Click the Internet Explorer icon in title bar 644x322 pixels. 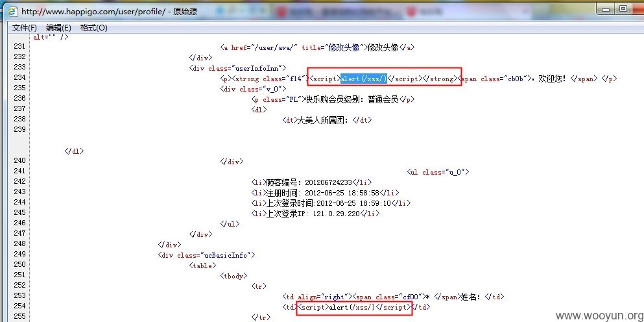pyautogui.click(x=14, y=12)
